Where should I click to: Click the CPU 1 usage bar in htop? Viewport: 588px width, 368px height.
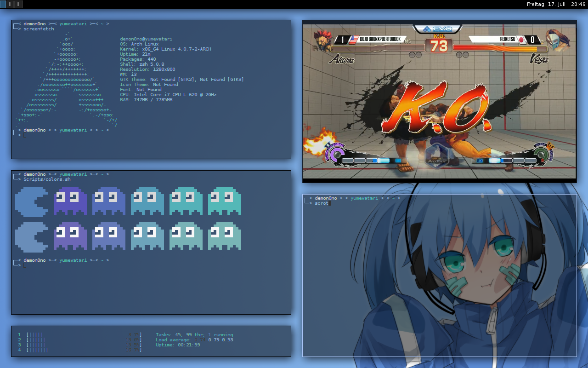pyautogui.click(x=84, y=335)
